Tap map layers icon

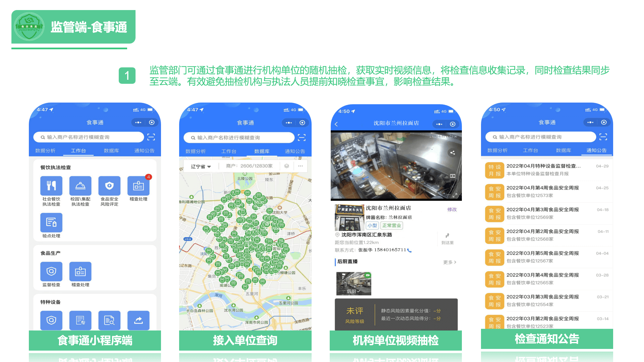[x=287, y=166]
